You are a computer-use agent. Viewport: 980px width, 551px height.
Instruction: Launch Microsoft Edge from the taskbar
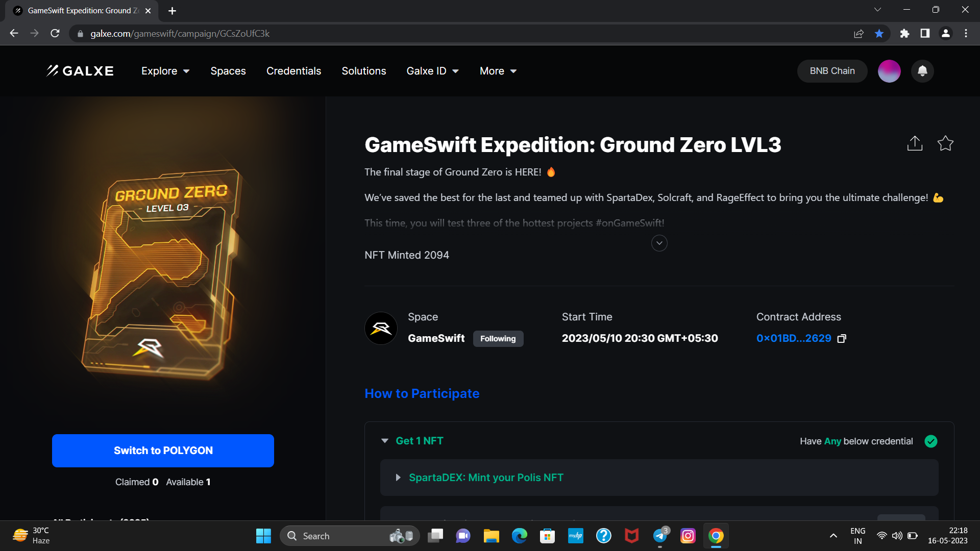coord(520,536)
